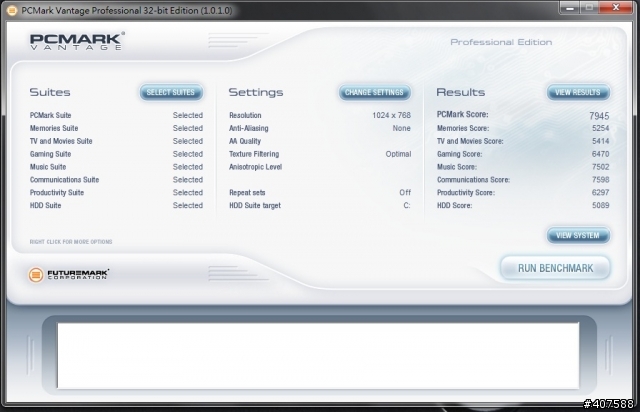Click the Suites section heading
This screenshot has height=412, width=640.
(x=50, y=92)
